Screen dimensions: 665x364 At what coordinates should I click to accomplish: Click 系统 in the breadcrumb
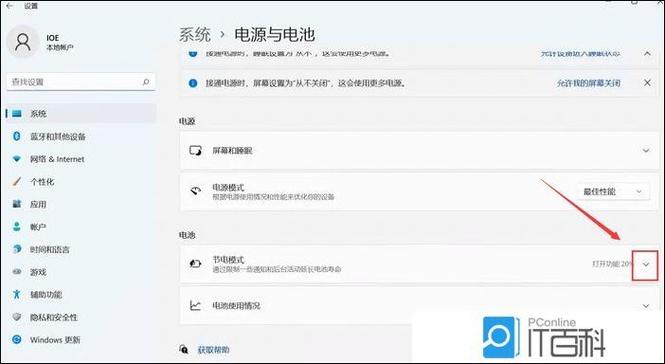point(195,34)
